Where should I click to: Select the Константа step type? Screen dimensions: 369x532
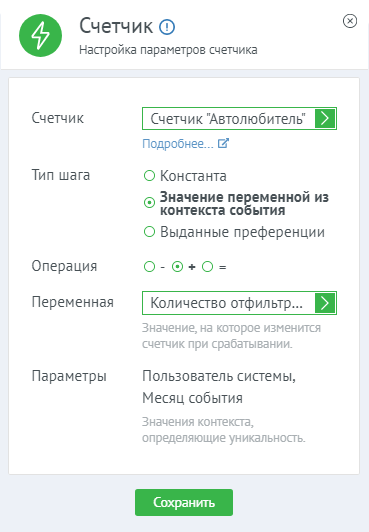point(149,176)
